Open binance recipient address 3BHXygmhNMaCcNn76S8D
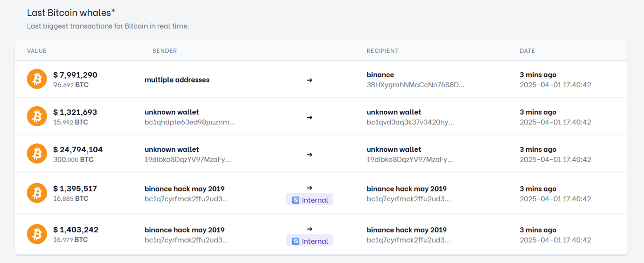This screenshot has height=263, width=644. [x=415, y=85]
